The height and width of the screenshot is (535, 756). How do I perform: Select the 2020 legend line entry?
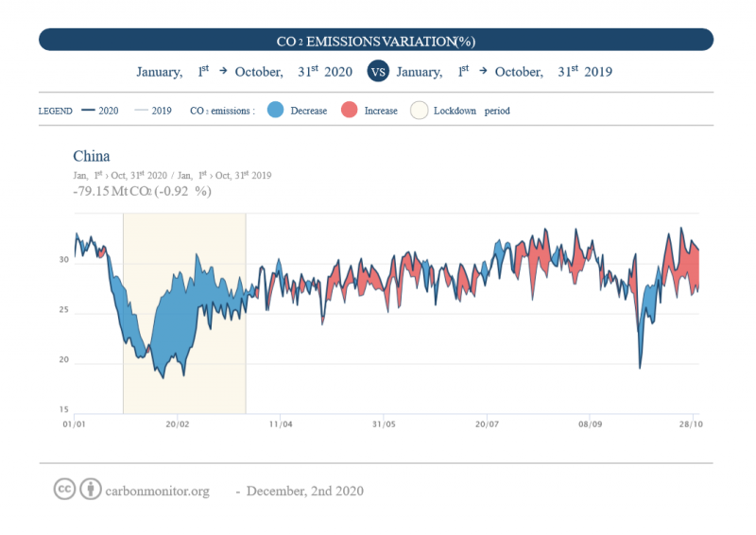pos(100,111)
